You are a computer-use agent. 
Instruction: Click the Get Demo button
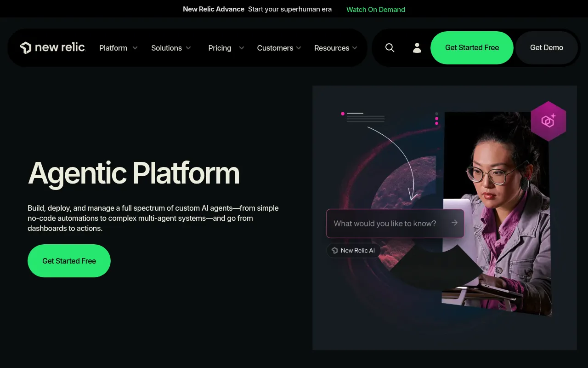click(547, 48)
